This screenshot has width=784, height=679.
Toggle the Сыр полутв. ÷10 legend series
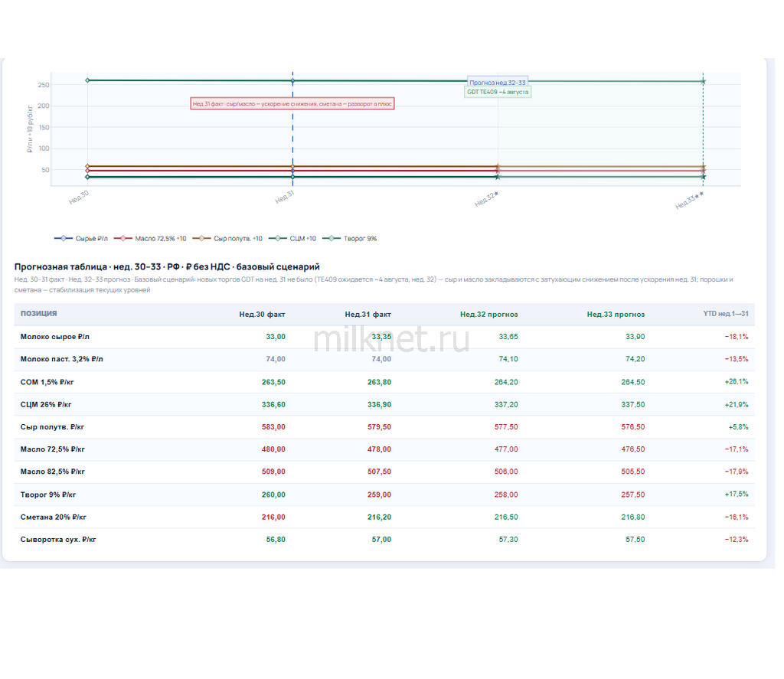[227, 239]
